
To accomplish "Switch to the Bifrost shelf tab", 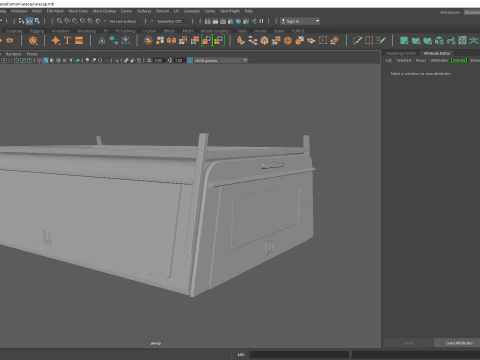I will tap(169, 31).
